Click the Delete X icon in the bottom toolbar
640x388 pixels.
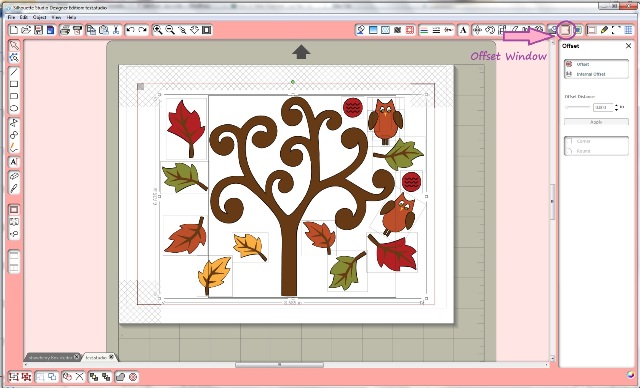pyautogui.click(x=79, y=377)
